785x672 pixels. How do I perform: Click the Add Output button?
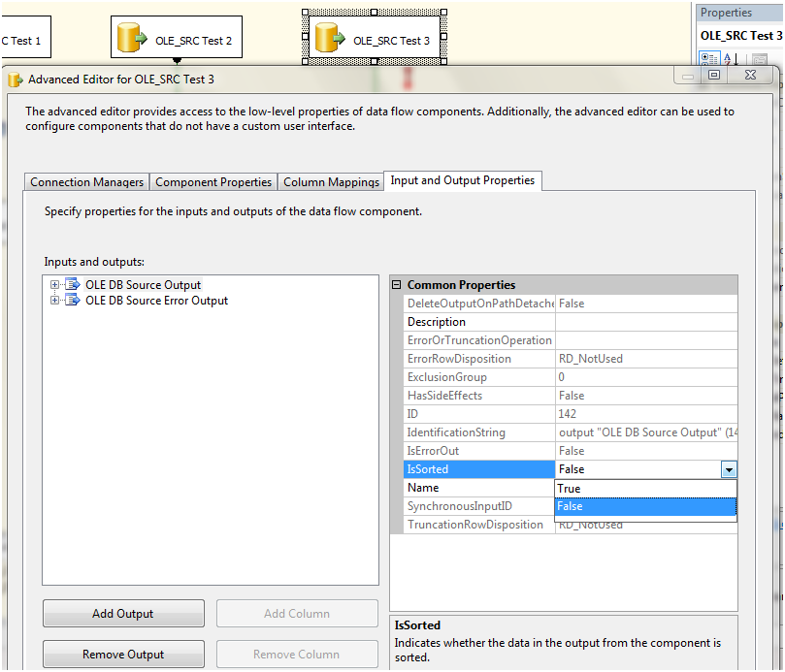point(122,613)
